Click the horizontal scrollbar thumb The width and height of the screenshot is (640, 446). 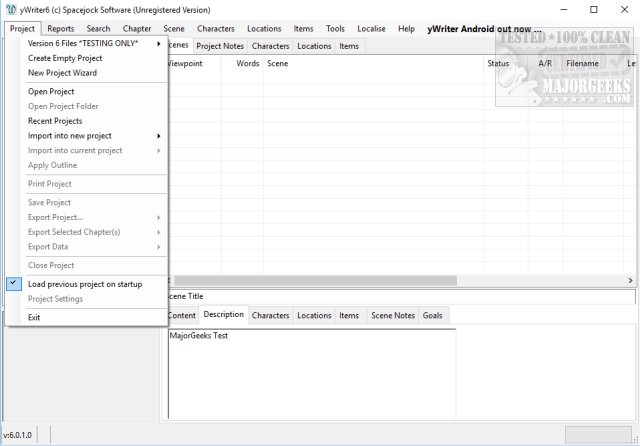point(316,281)
